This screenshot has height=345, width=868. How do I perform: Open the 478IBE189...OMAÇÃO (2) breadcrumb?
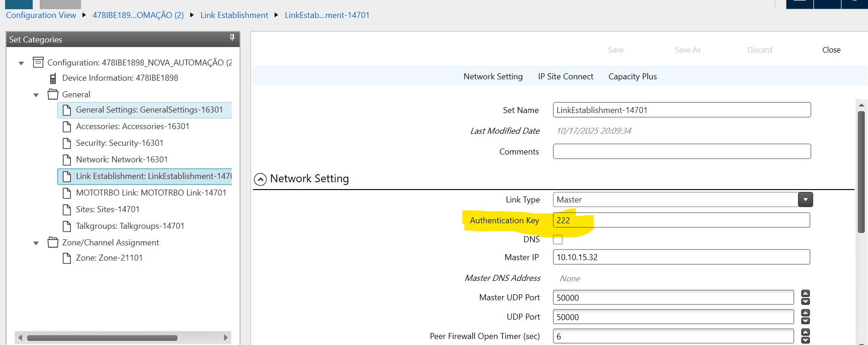coord(138,15)
